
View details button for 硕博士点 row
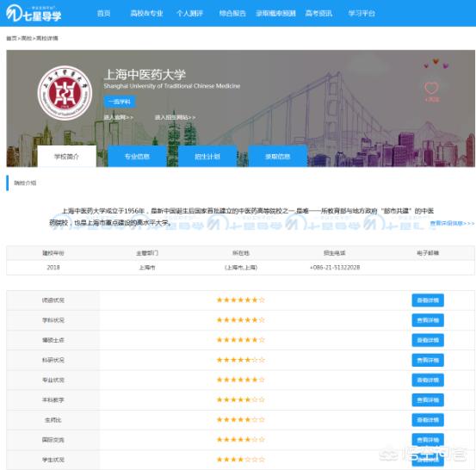(428, 340)
